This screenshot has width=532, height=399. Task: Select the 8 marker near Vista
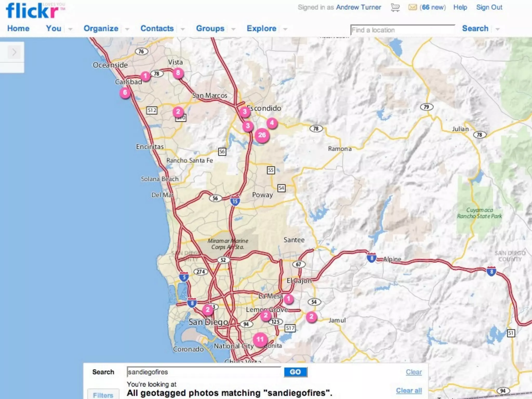tap(178, 73)
